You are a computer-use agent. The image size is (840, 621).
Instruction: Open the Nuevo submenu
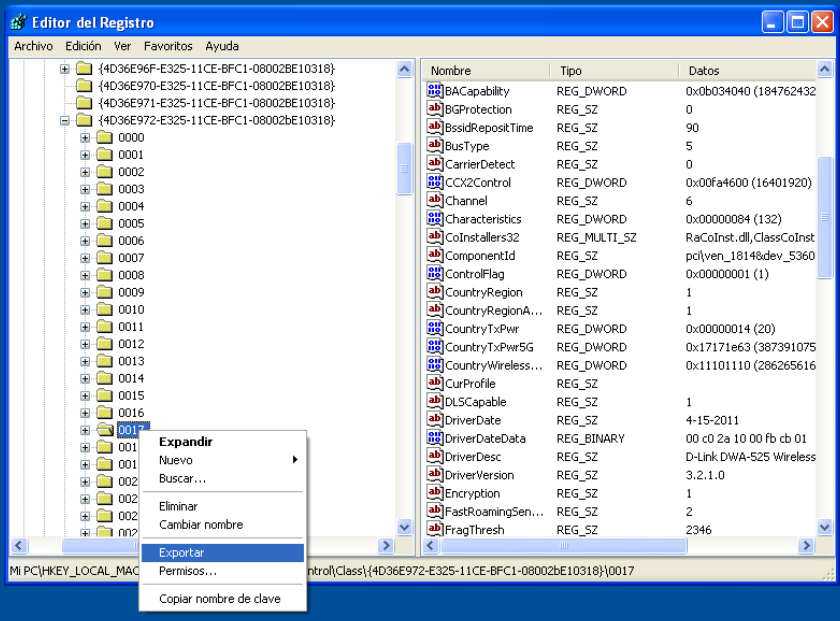click(176, 460)
